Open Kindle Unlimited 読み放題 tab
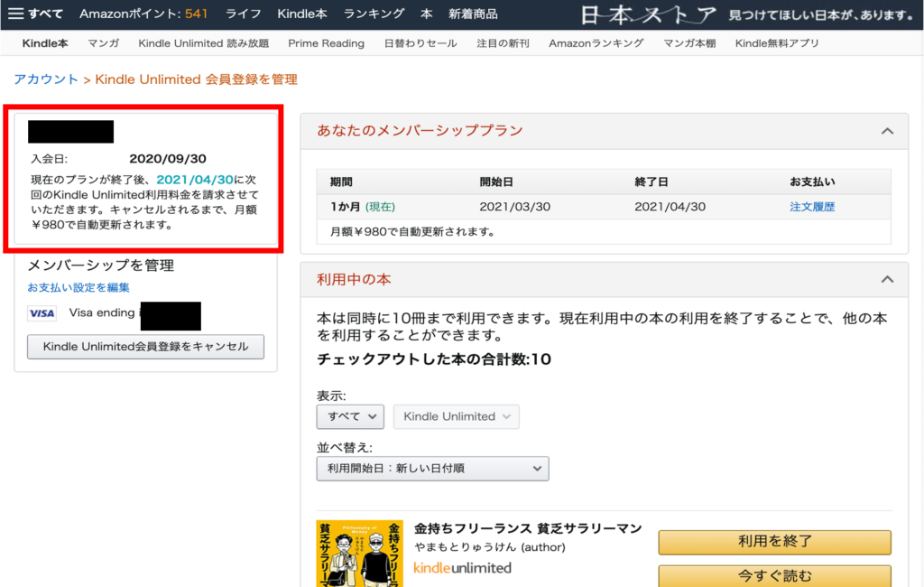The image size is (924, 587). click(203, 43)
